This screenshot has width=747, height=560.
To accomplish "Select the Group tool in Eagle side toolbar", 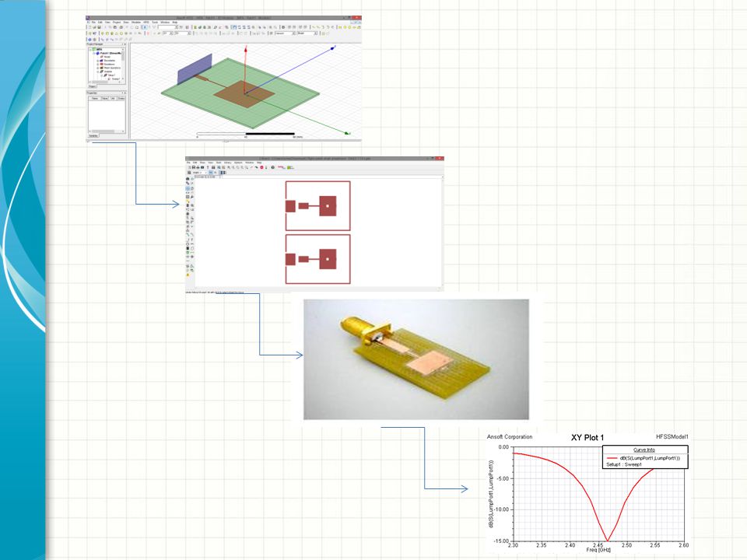I will (188, 197).
